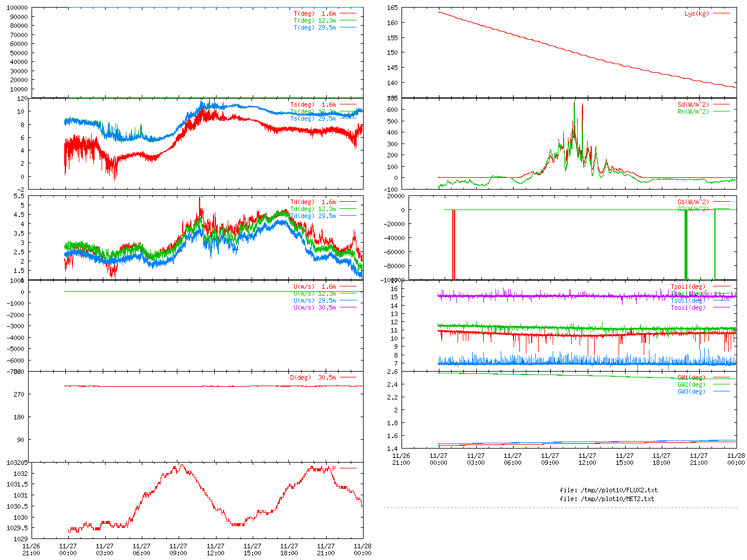Click the file path ending in MET2.txt

pos(607,499)
